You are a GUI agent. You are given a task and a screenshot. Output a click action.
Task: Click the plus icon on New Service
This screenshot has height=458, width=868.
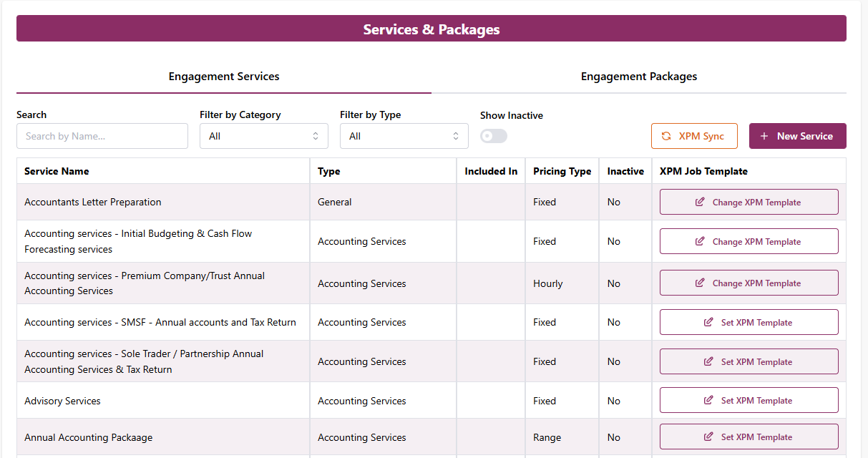point(764,136)
